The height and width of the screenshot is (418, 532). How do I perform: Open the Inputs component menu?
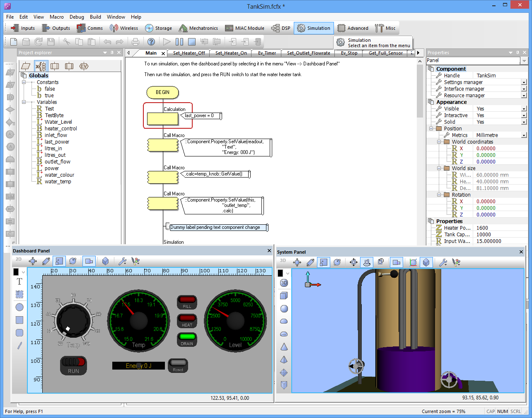(x=23, y=28)
